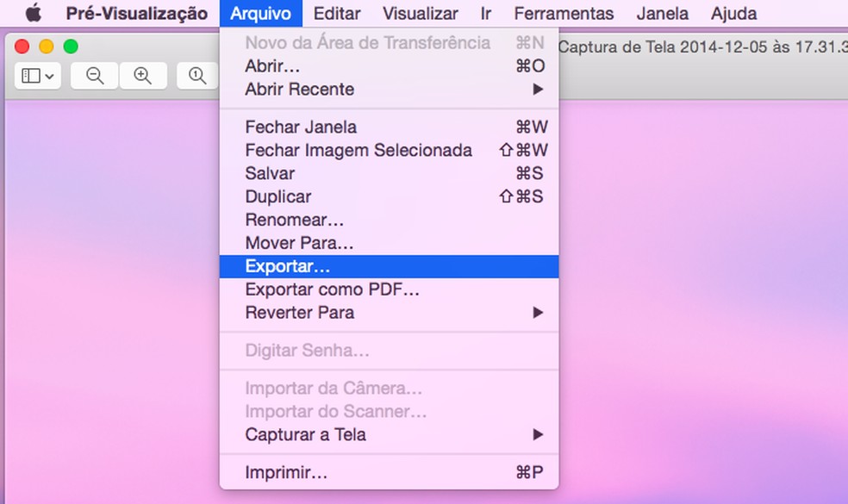Select Renomear… from the menu
Viewport: 848px width, 504px height.
pos(294,220)
